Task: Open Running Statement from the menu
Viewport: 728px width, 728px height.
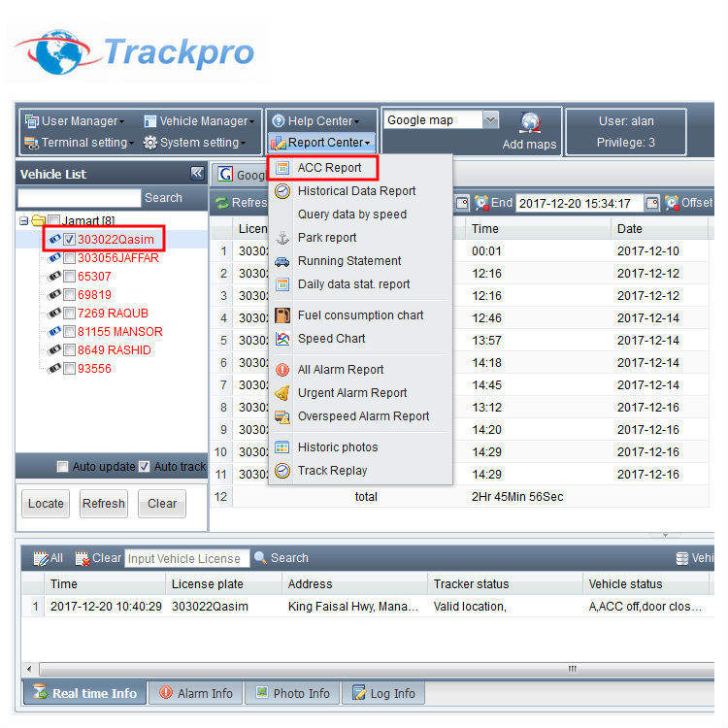Action: pyautogui.click(x=349, y=260)
